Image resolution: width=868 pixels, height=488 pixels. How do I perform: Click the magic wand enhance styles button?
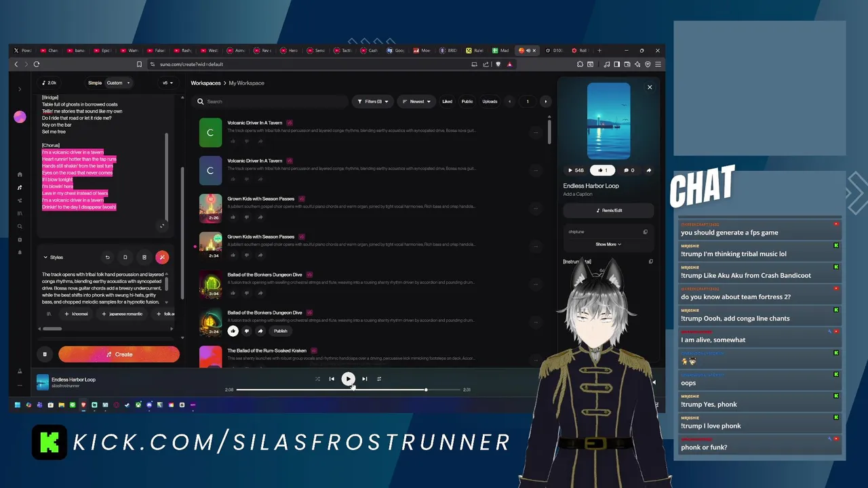[162, 257]
